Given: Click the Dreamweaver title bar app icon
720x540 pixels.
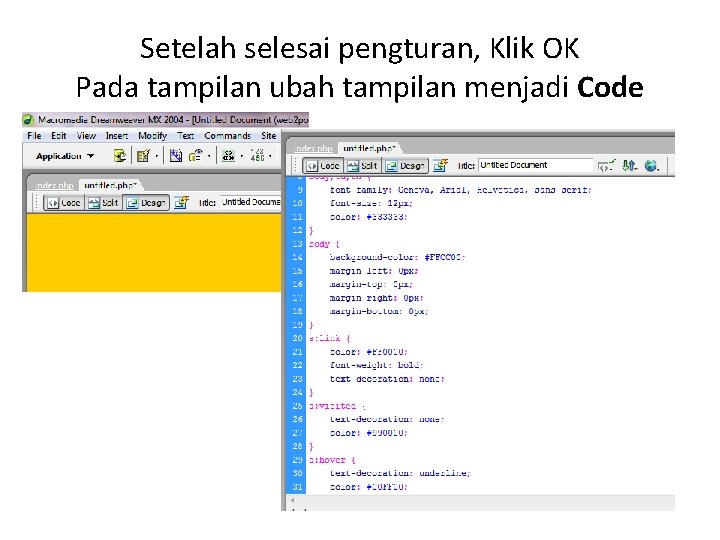Looking at the screenshot, I should tap(28, 120).
